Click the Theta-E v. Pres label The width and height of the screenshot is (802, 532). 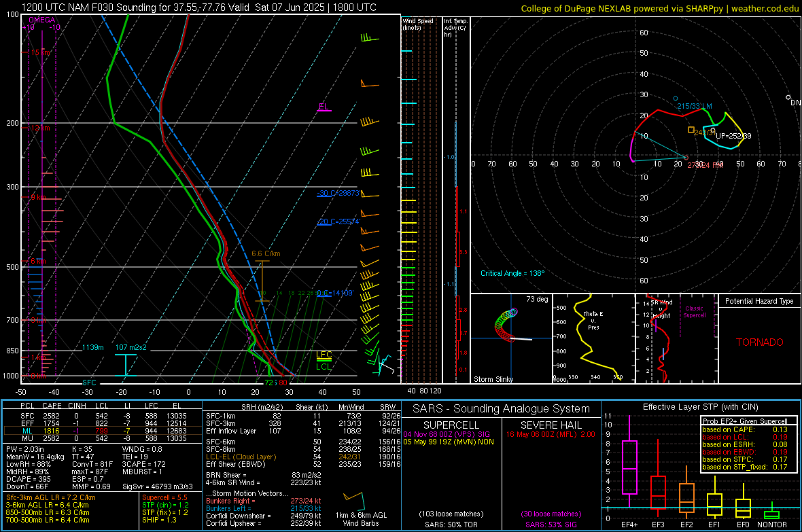point(593,320)
